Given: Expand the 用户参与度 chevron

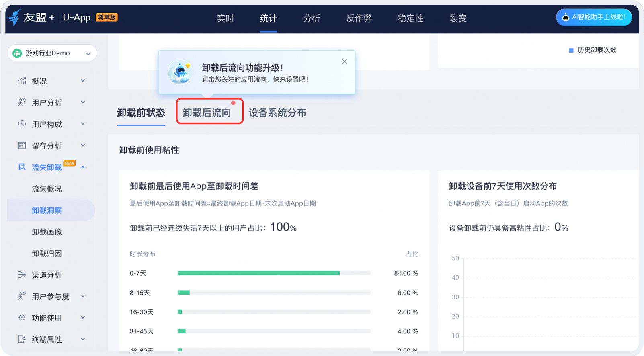Looking at the screenshot, I should [83, 296].
